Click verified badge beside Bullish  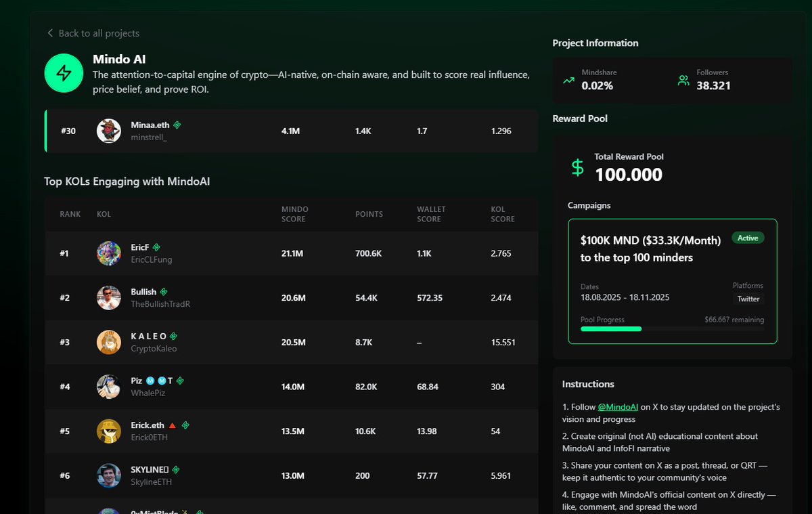[164, 292]
